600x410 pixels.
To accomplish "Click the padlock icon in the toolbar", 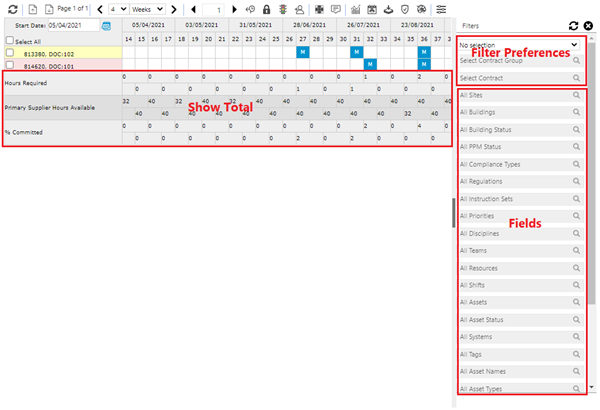I will coord(267,9).
